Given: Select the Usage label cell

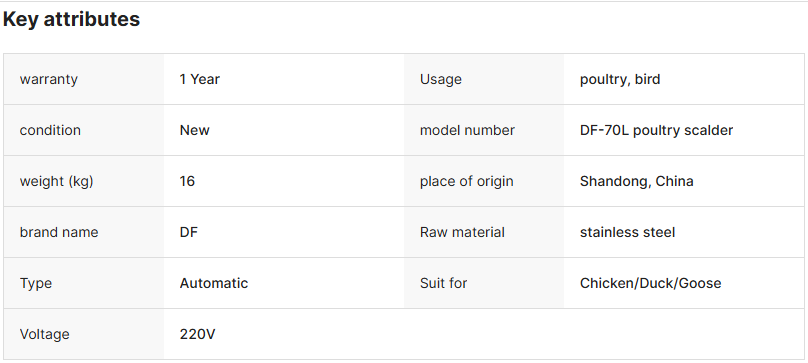Looking at the screenshot, I should point(484,79).
